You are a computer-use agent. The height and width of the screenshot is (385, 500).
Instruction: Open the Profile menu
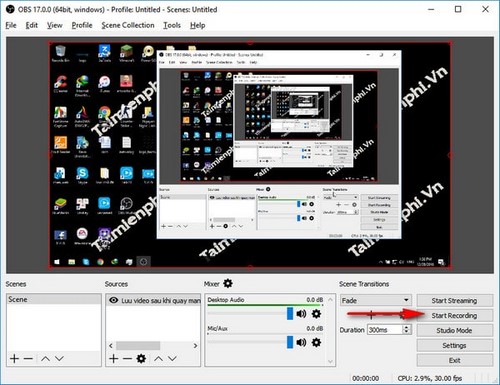(x=82, y=25)
